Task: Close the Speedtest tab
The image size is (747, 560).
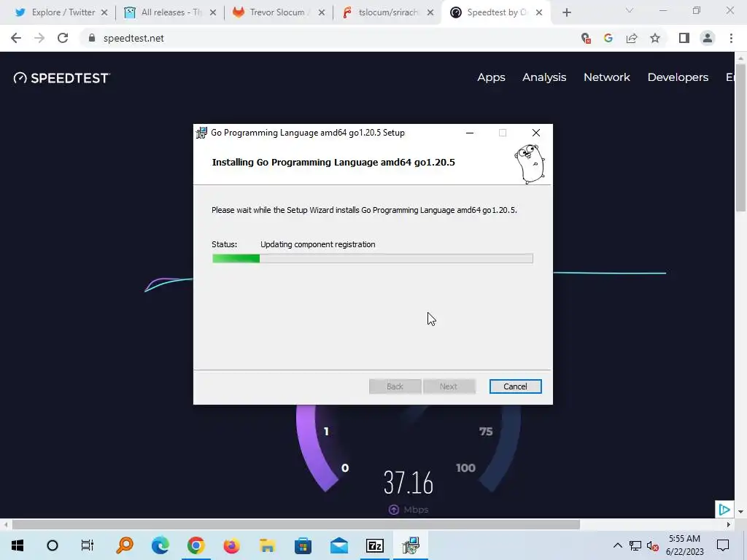Action: click(x=539, y=12)
